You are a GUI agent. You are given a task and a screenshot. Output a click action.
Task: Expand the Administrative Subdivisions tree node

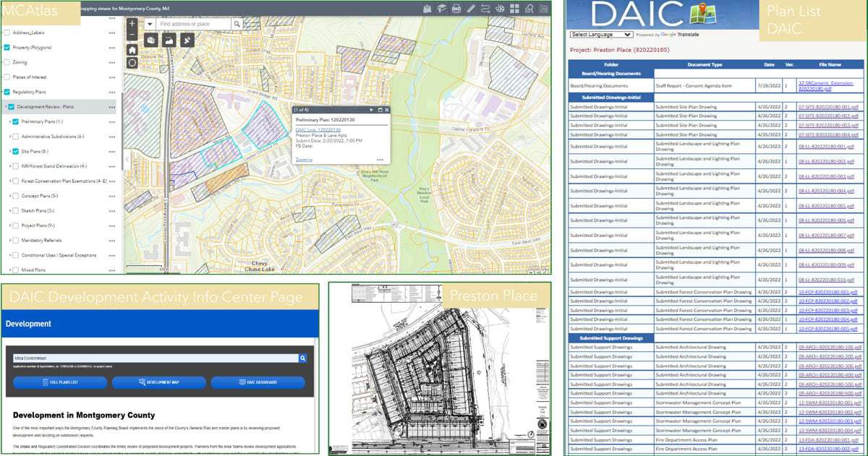click(9, 136)
